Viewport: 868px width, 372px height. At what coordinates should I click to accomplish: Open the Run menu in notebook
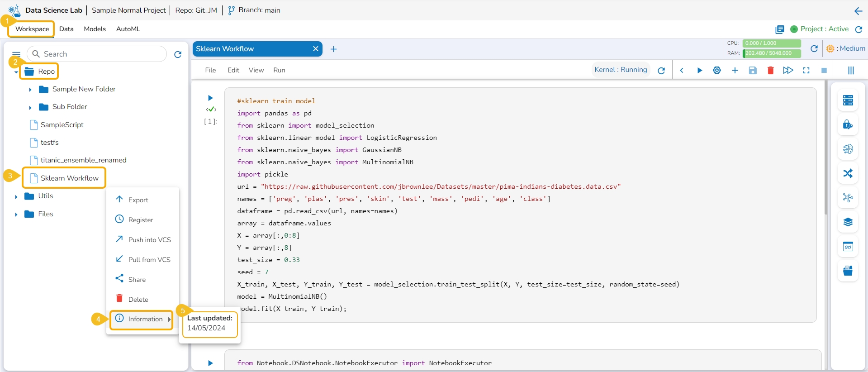(x=279, y=70)
